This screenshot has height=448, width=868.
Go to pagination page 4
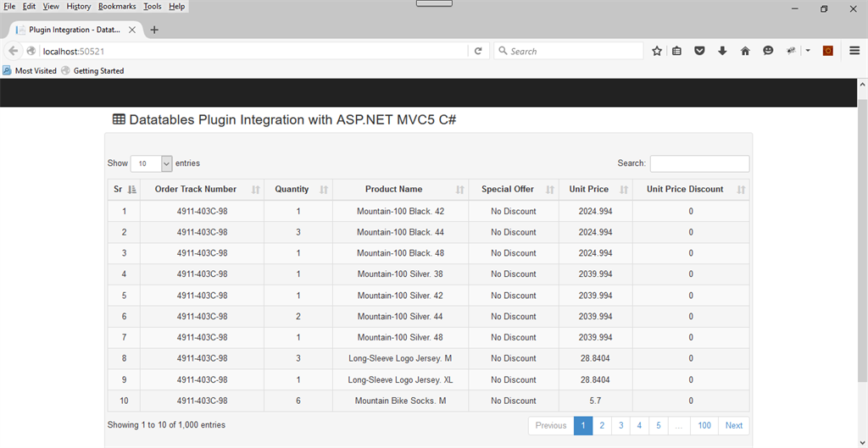[x=639, y=425]
